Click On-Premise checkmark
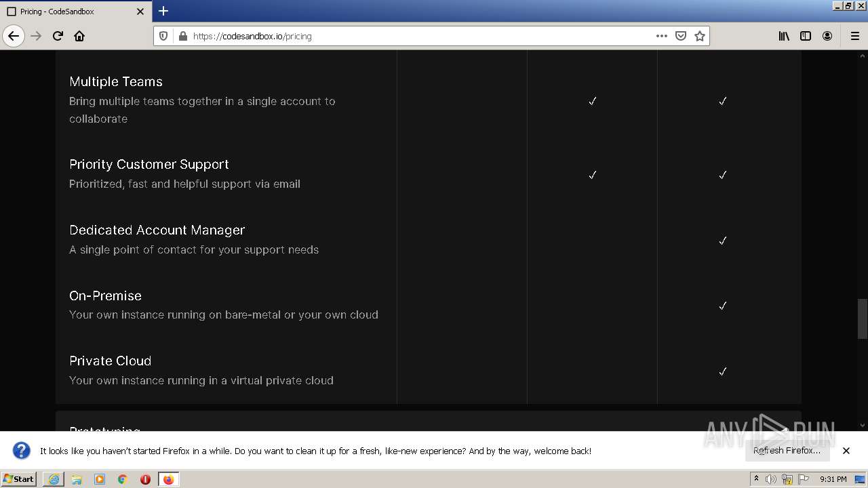Image resolution: width=868 pixels, height=488 pixels. click(x=723, y=306)
